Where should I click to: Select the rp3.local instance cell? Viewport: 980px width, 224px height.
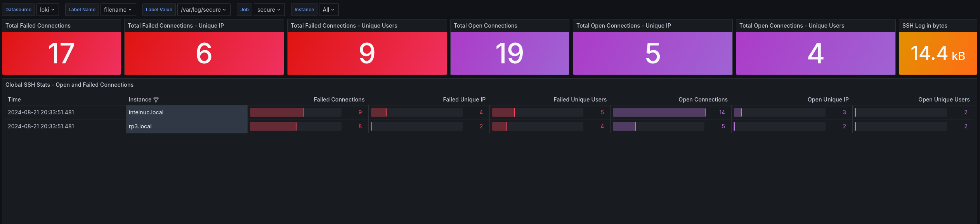[x=140, y=126]
